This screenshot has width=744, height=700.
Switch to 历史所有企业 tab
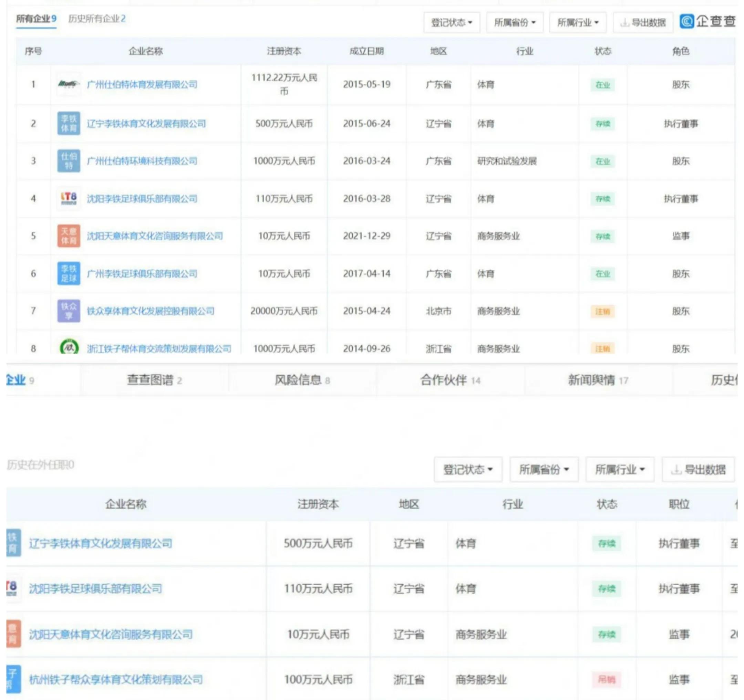[x=97, y=19]
